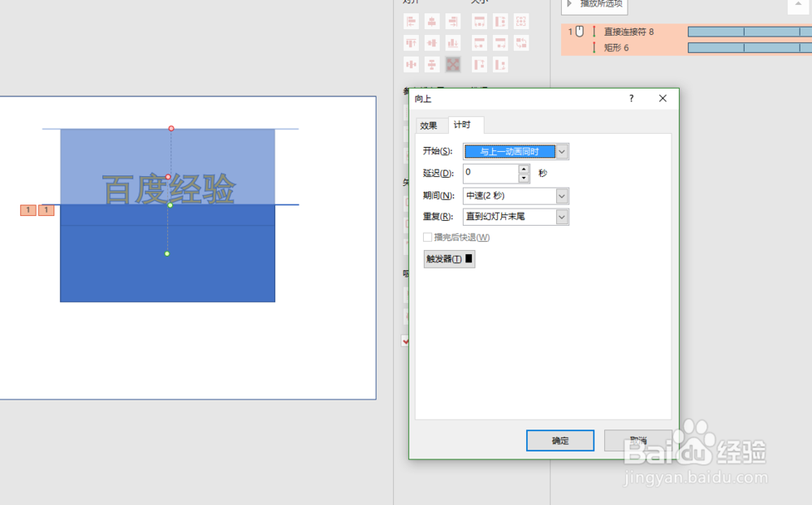The height and width of the screenshot is (505, 812).
Task: Click the timeline bar for 直接连接符 8
Action: coord(749,32)
